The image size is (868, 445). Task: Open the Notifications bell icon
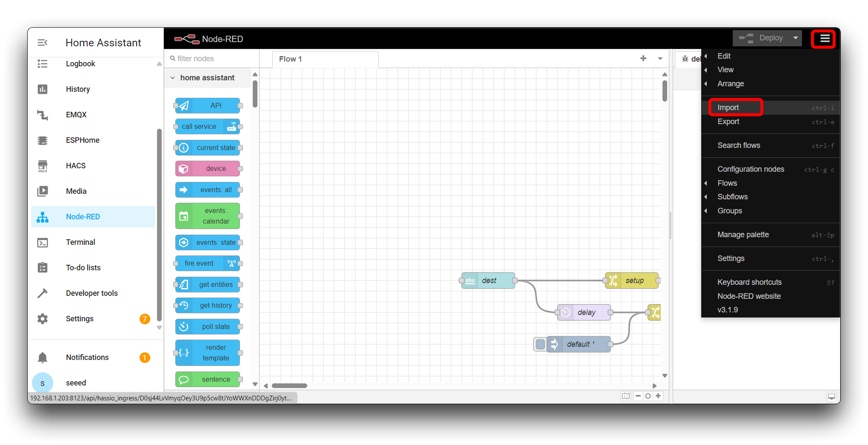point(42,357)
